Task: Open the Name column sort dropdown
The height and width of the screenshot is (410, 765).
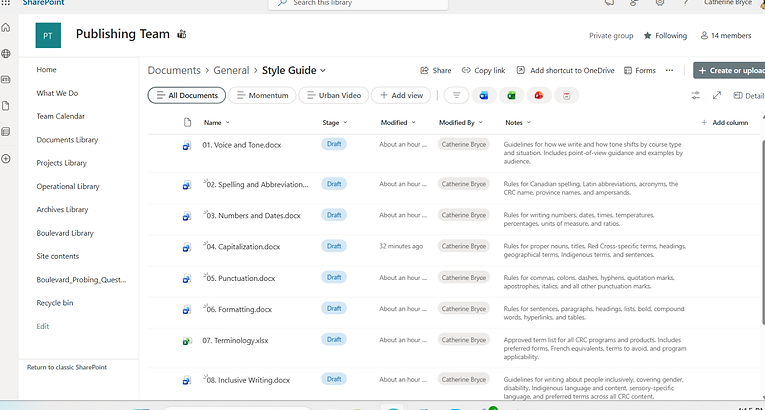Action: click(227, 123)
